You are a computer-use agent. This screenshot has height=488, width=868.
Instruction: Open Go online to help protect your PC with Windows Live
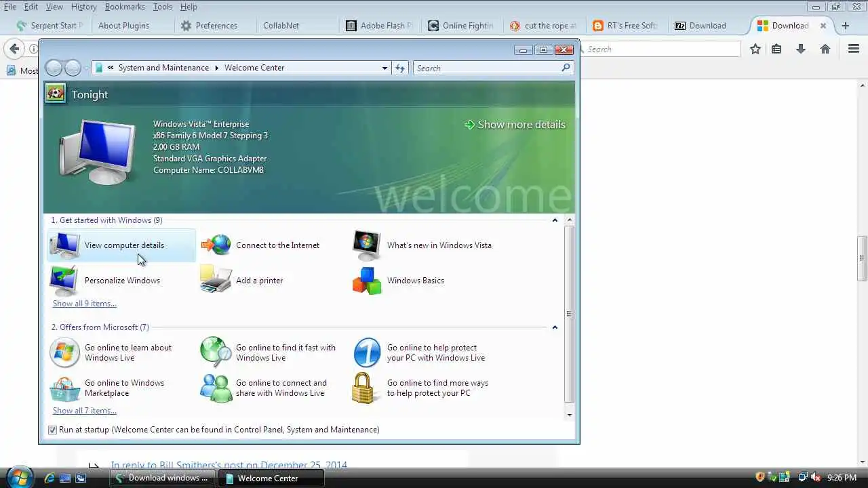[x=420, y=352]
